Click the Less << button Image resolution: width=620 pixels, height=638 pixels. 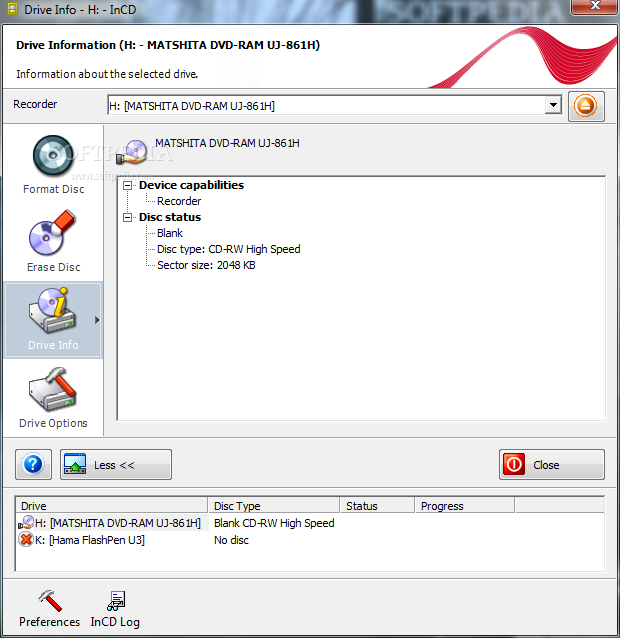coord(116,464)
